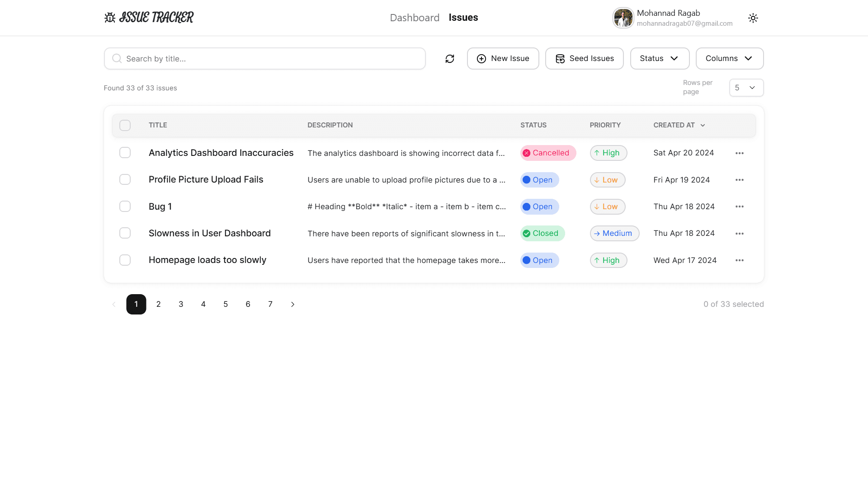868x488 pixels.
Task: Open the Status filter dropdown
Action: 660,59
